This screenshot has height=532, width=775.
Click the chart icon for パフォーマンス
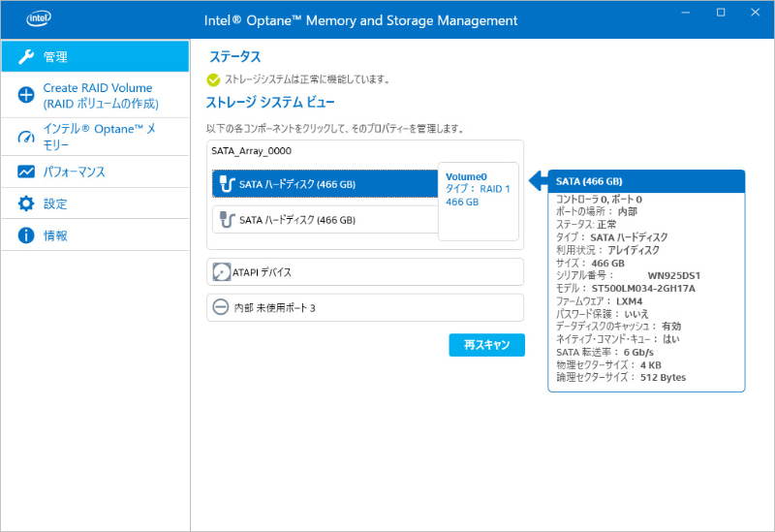coord(26,172)
